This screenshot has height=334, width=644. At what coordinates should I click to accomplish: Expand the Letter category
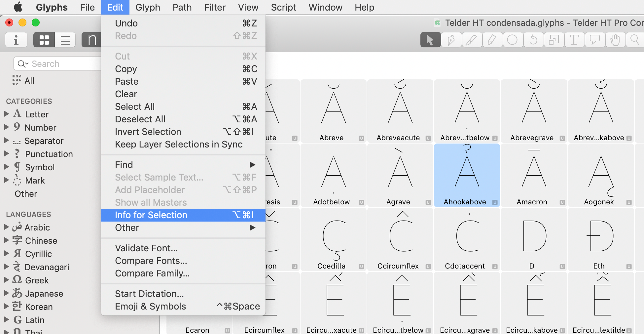[x=6, y=114]
